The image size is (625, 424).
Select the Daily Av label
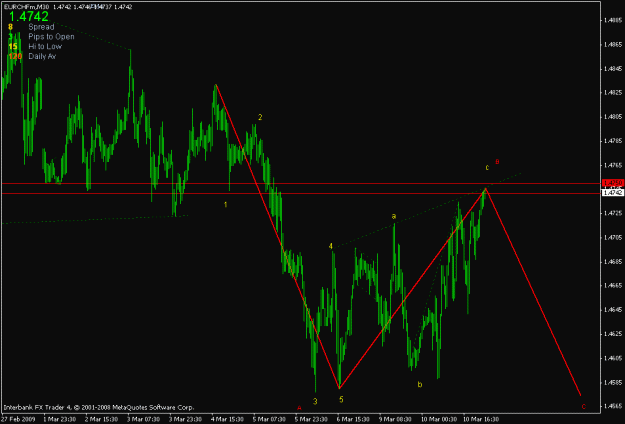coord(42,56)
